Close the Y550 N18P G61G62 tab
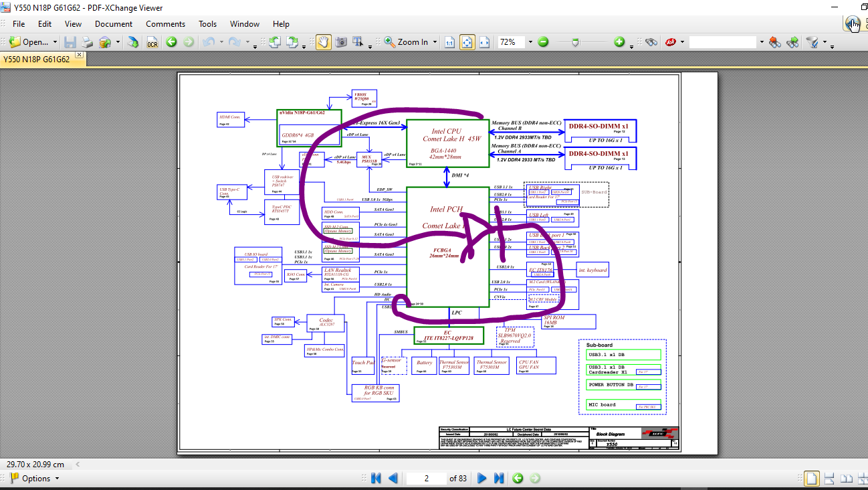Screen dimensions: 868x490 [80, 55]
